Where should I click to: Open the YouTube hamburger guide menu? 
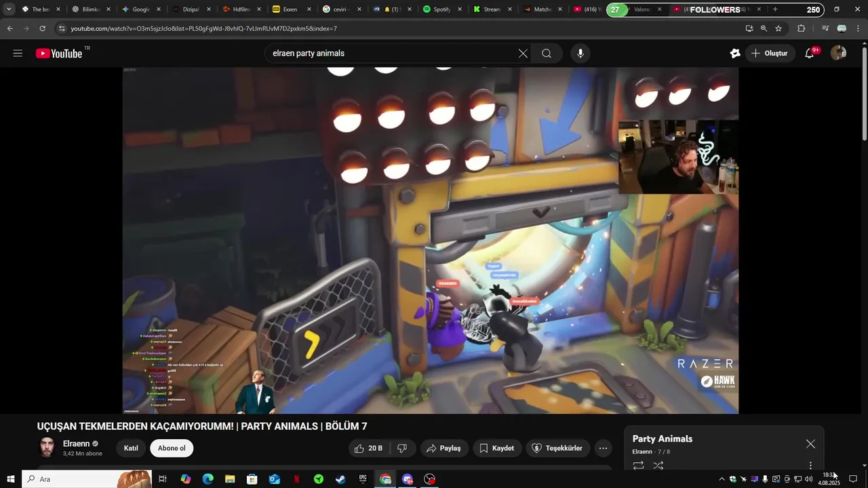click(18, 54)
